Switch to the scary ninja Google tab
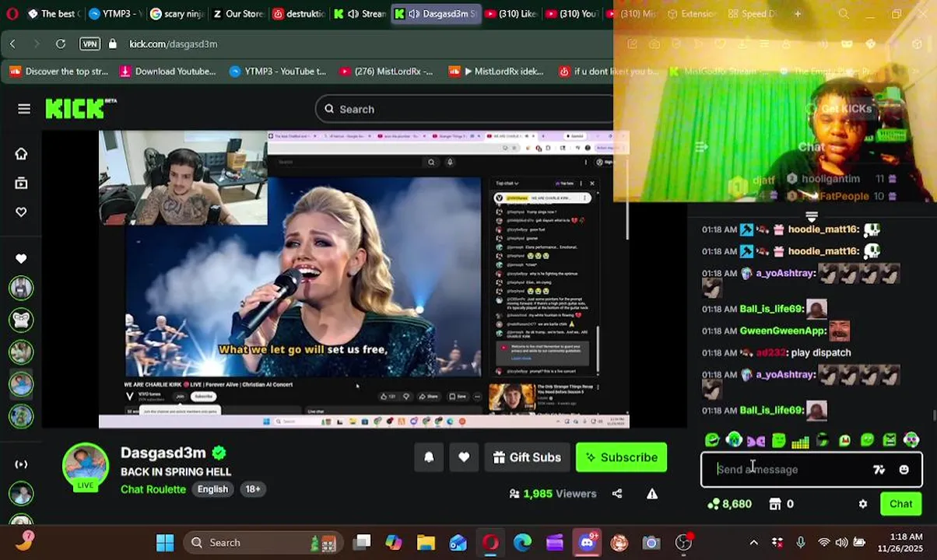 coord(177,14)
